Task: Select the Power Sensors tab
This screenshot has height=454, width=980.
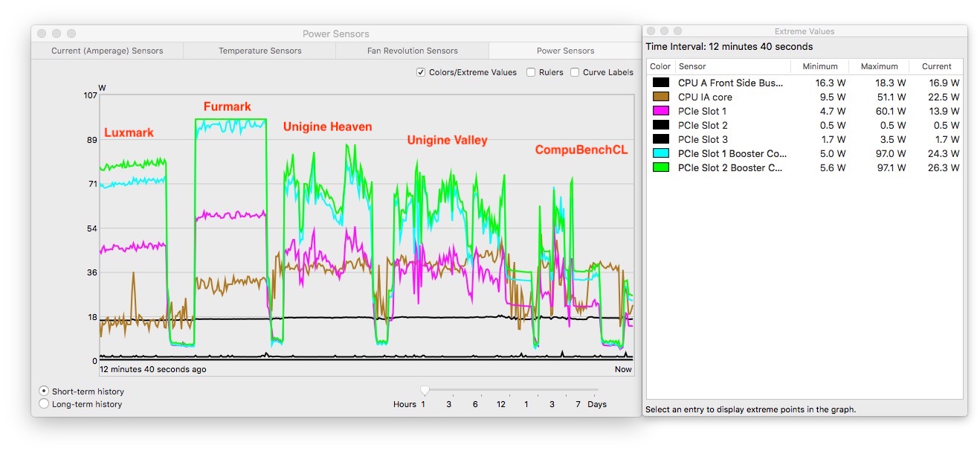Action: click(x=565, y=51)
